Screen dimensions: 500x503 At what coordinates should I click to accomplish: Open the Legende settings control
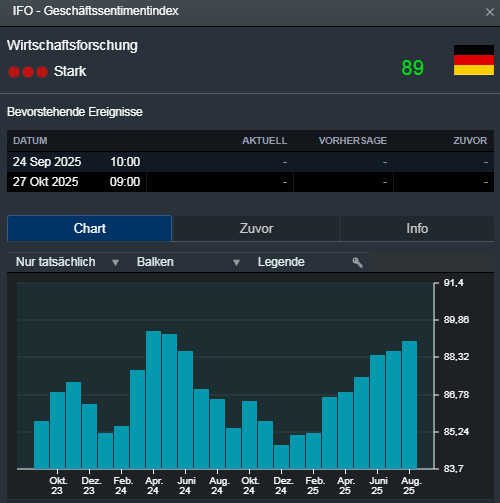309,262
